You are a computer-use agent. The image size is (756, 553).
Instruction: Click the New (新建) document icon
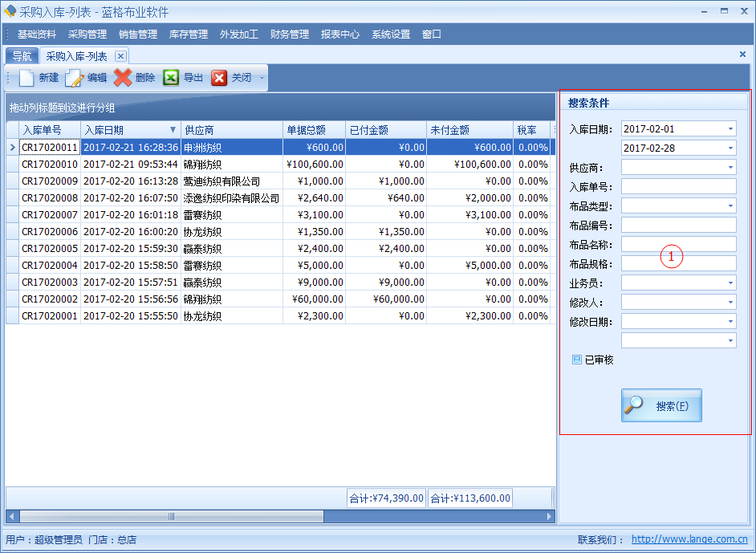click(27, 78)
